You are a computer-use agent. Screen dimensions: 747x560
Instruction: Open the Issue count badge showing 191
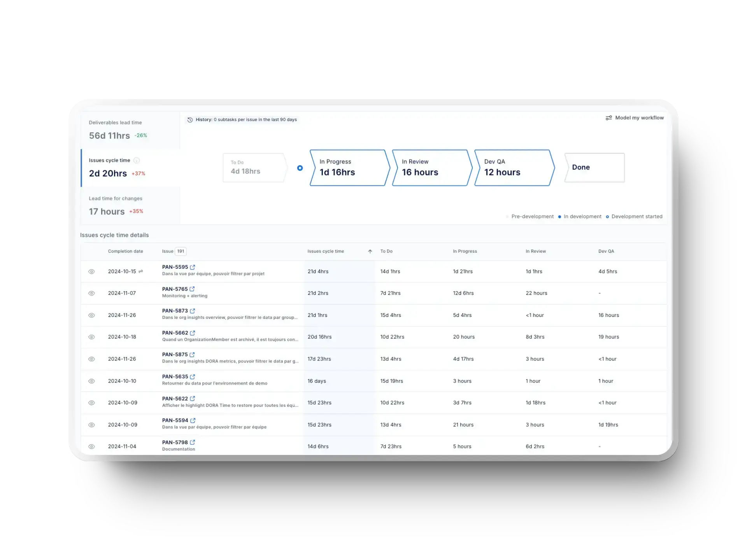tap(180, 251)
